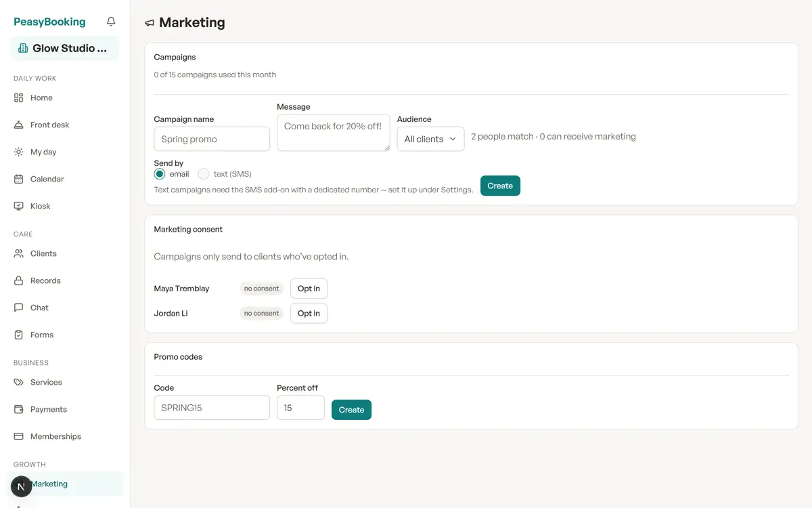Click the Payments wallet icon

(19, 409)
